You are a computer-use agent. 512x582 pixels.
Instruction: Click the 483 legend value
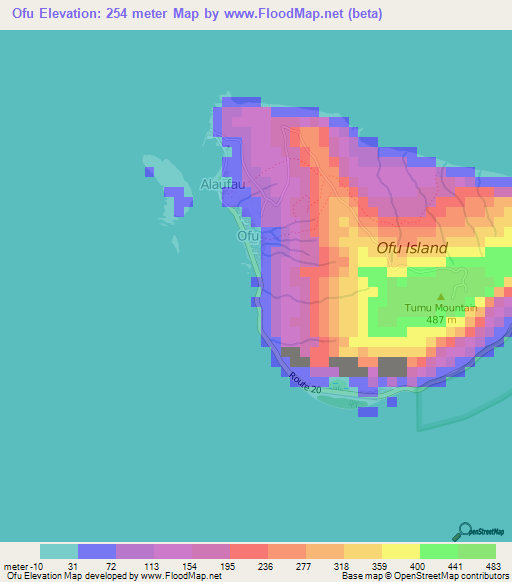click(493, 567)
